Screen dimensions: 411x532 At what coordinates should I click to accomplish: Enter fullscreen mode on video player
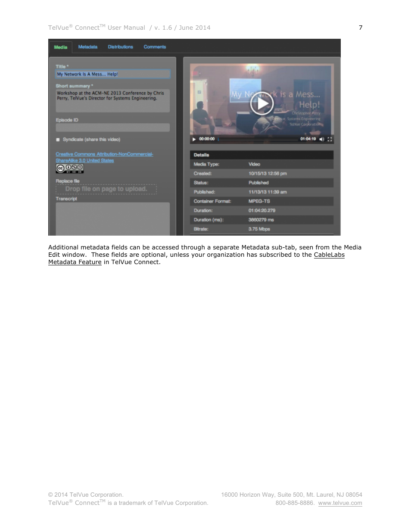(330, 139)
